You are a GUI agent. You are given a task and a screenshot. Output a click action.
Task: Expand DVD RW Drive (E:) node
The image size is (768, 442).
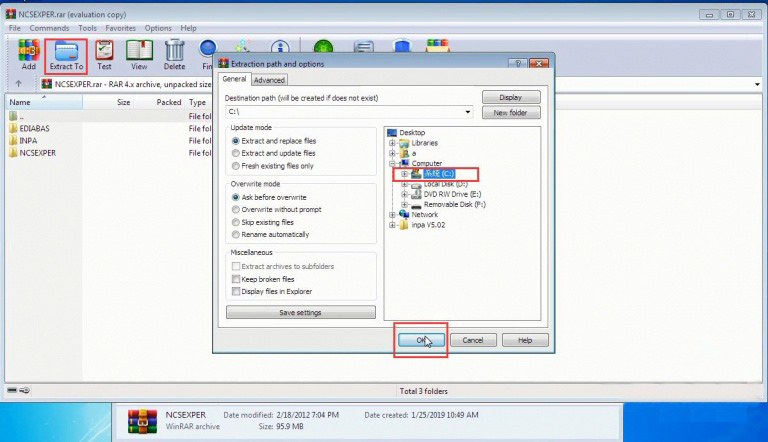point(404,195)
